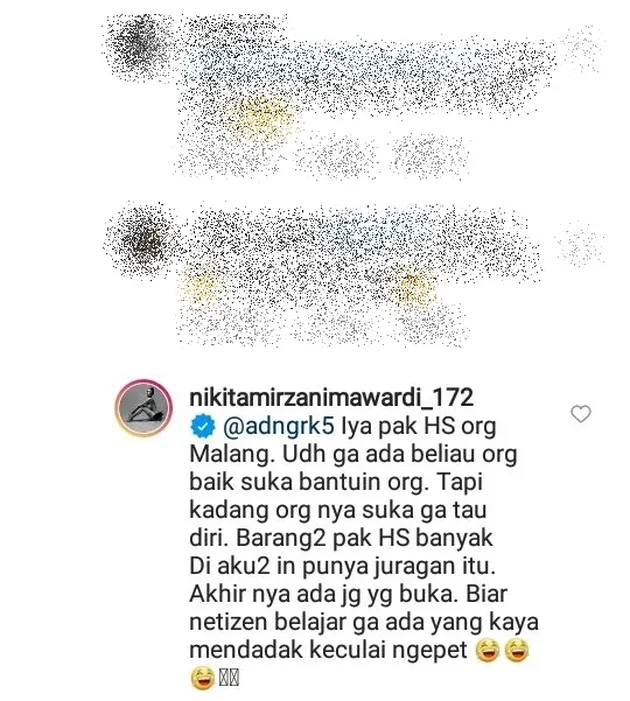Viewport: 630px width, 701px height.
Task: Click the laughing emoji on the last line
Action: [203, 678]
